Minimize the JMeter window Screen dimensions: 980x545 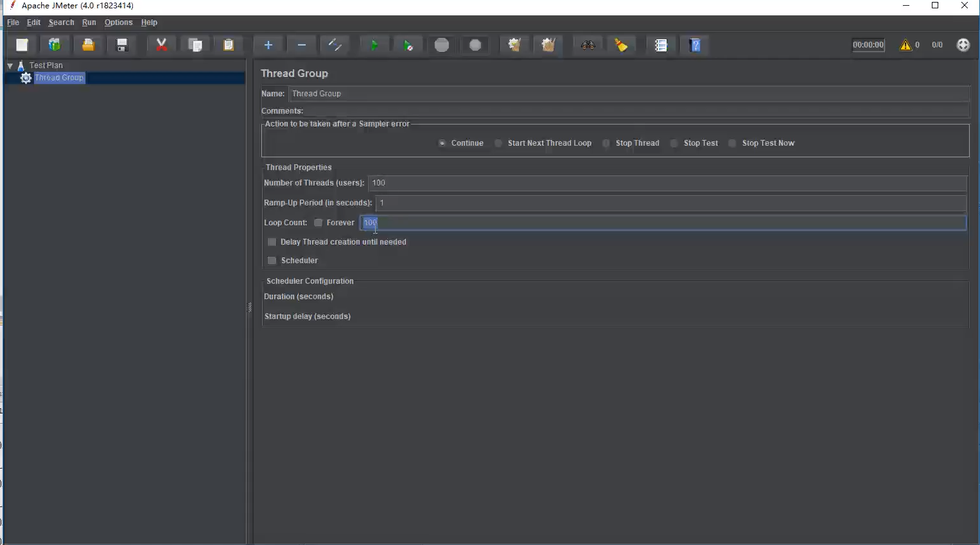click(906, 6)
